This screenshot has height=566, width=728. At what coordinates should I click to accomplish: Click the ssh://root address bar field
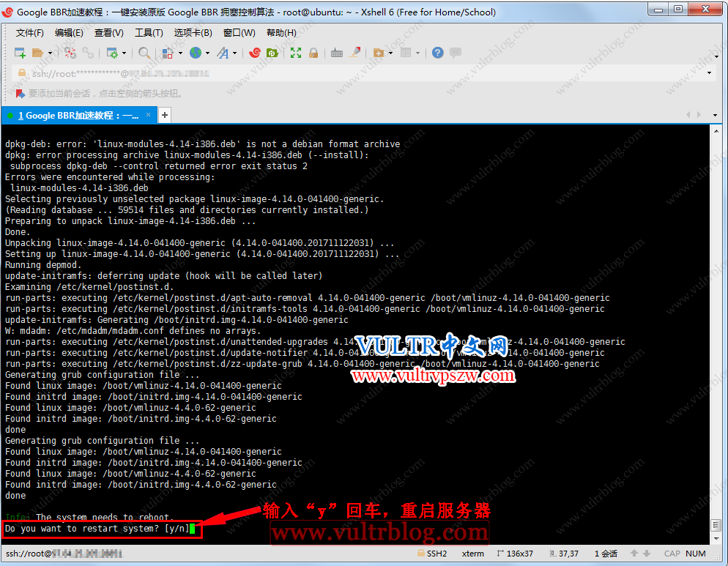coord(362,73)
